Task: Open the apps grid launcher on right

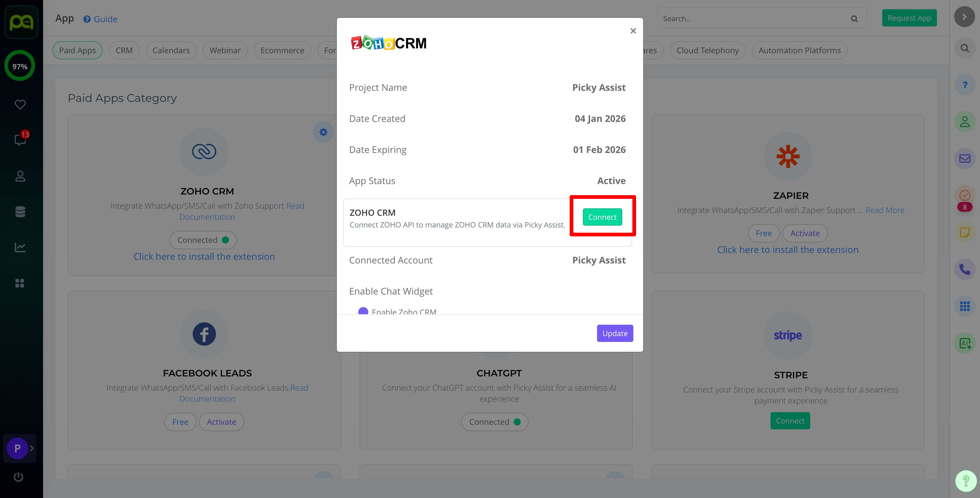Action: click(964, 306)
